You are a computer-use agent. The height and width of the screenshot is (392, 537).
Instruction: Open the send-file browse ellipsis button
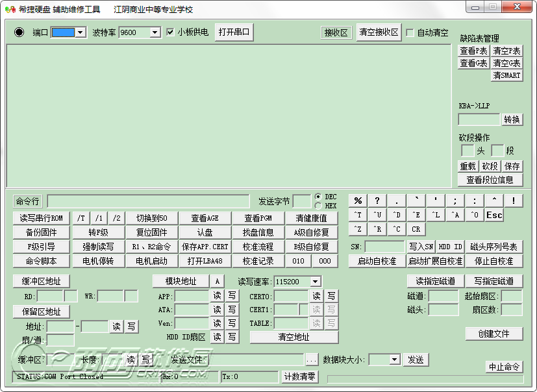point(311,360)
